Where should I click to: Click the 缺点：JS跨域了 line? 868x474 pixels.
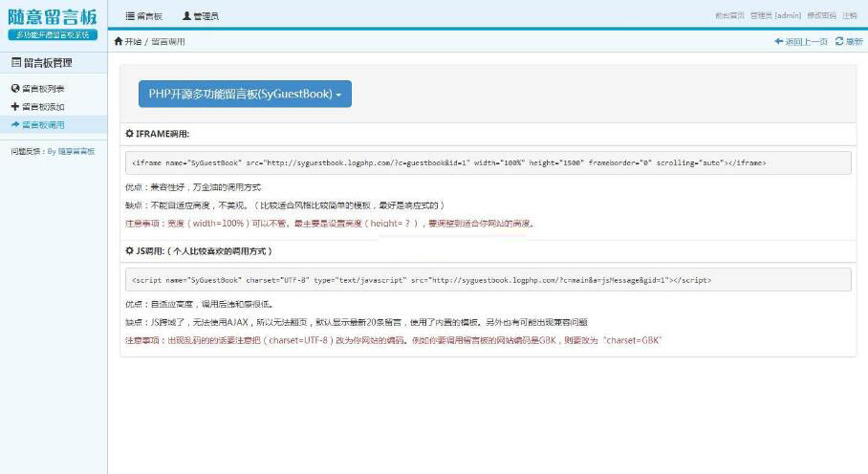coord(357,322)
